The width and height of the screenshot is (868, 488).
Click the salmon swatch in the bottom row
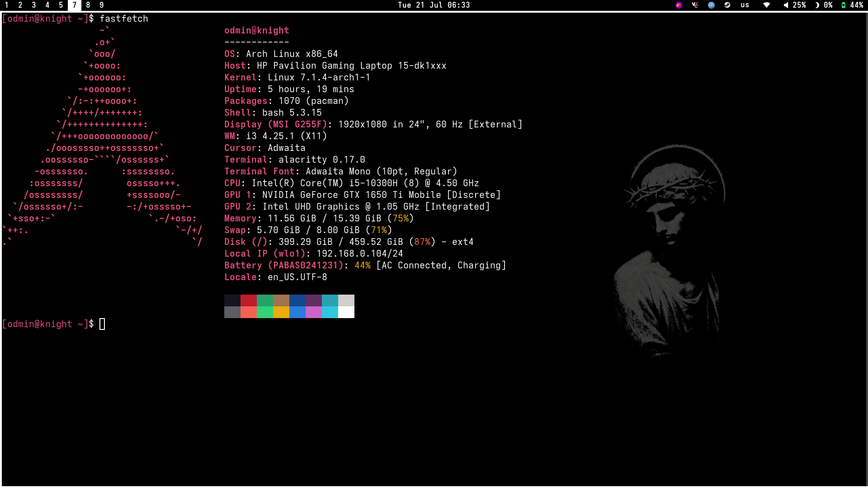pos(249,312)
